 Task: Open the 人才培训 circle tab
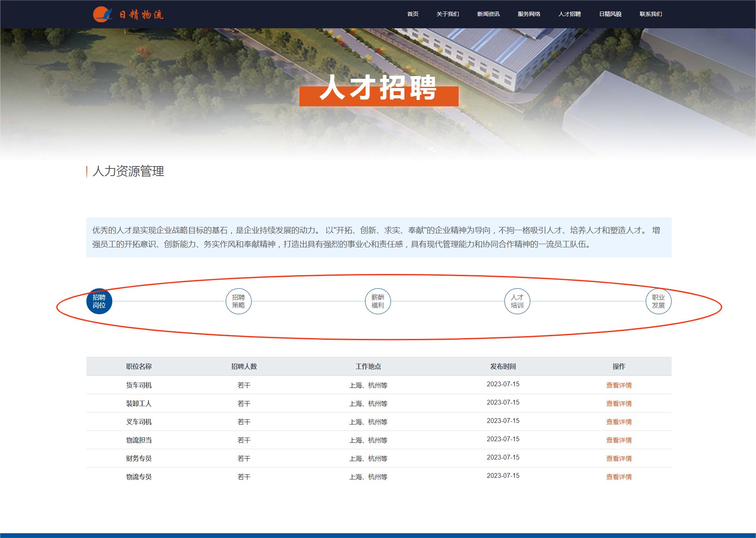(x=517, y=301)
